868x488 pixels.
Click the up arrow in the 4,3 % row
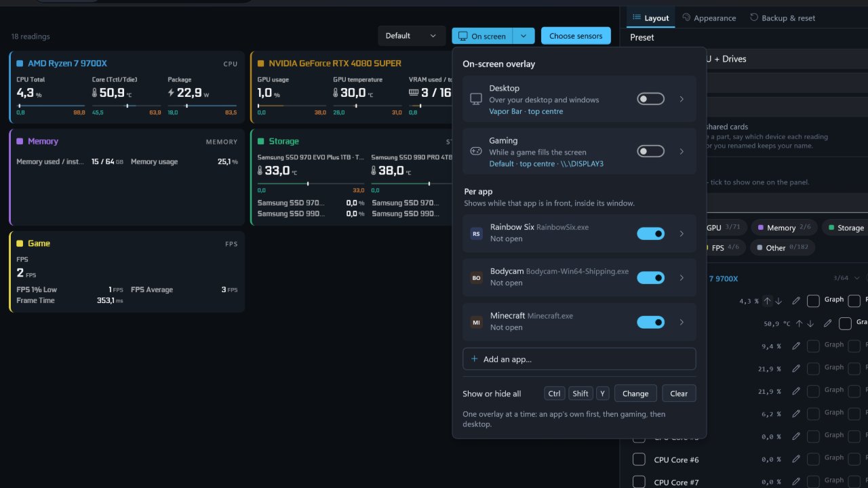tap(767, 300)
